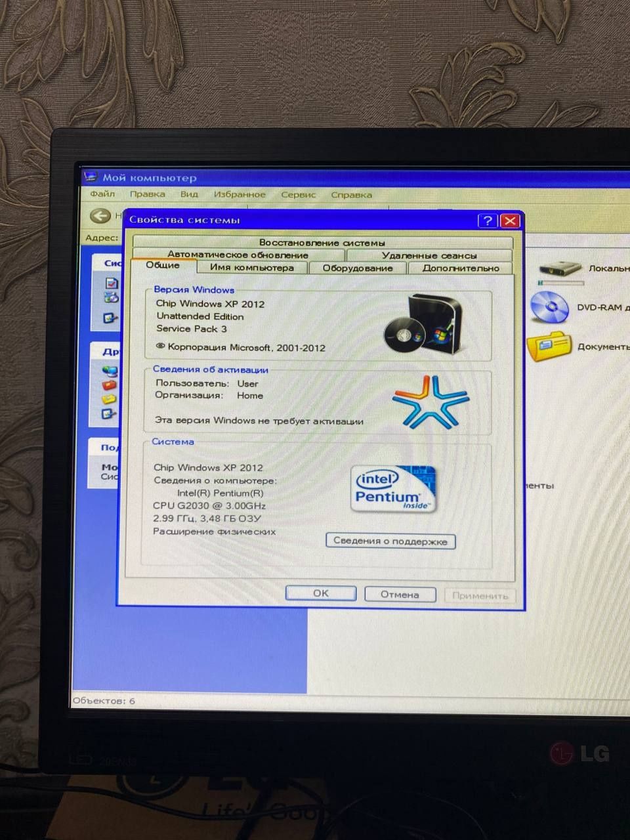Click the My Computer title bar icon
Viewport: 630px width, 840px height.
tap(91, 177)
